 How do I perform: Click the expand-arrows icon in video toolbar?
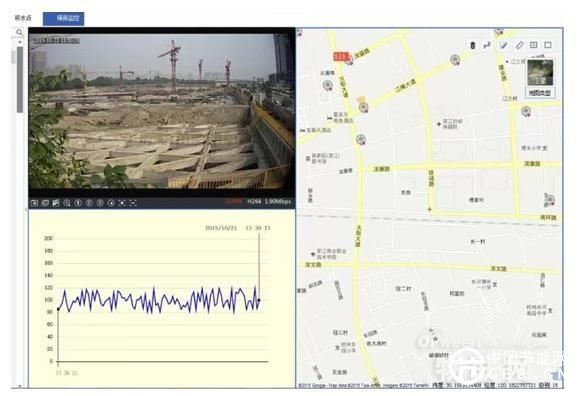[x=122, y=203]
